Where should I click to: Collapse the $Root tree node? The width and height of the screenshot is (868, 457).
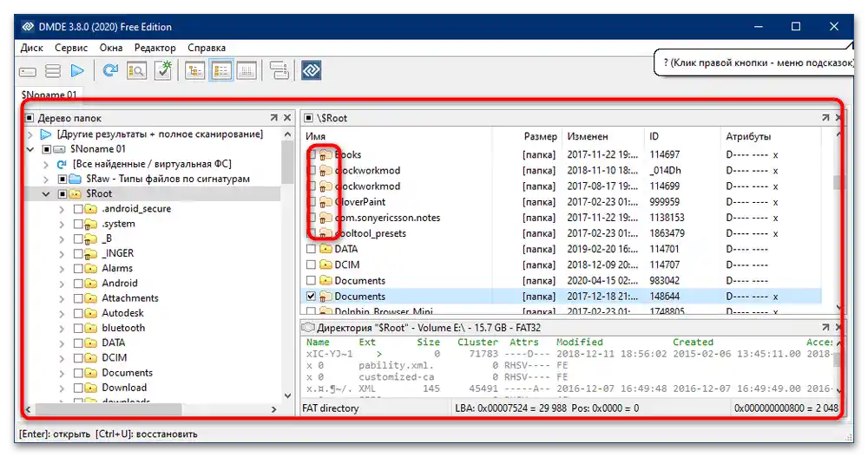coord(47,194)
